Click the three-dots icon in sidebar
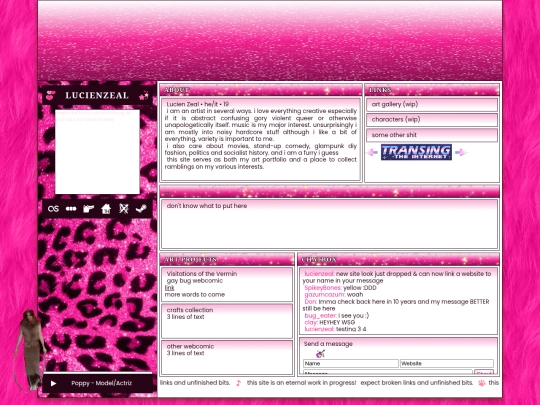Screen dimensions: 540x405 (x=71, y=209)
